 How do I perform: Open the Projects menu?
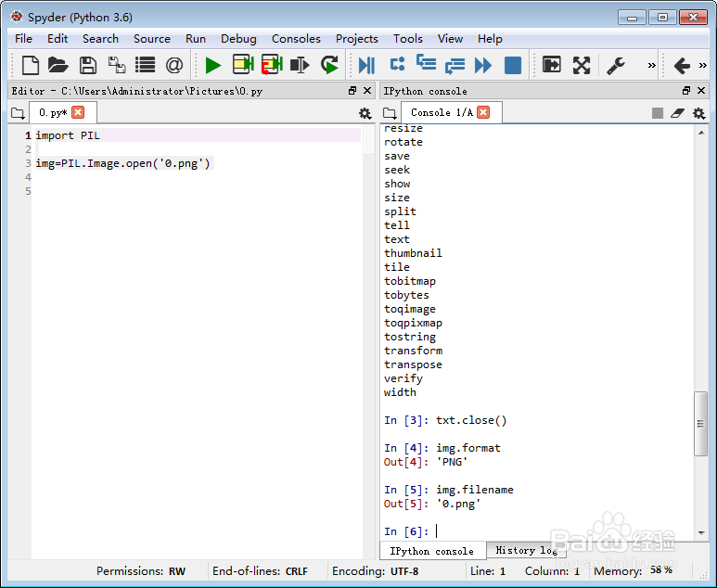pos(357,39)
